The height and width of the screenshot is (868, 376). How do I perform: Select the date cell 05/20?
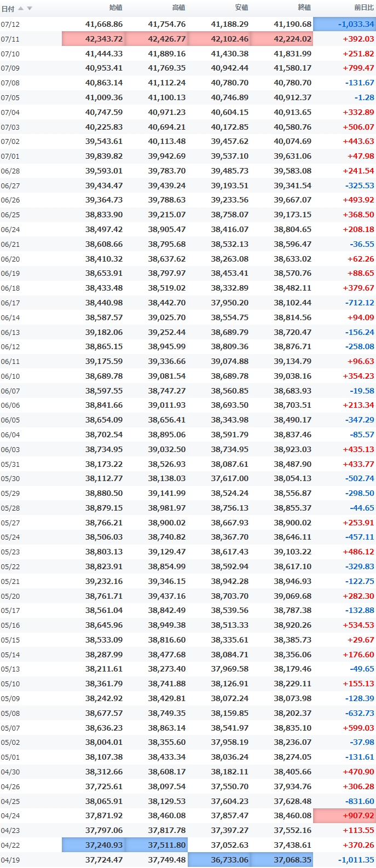10,597
